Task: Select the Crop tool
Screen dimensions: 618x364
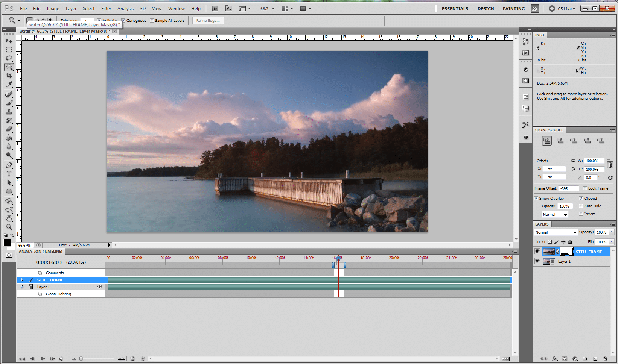Action: click(x=9, y=76)
